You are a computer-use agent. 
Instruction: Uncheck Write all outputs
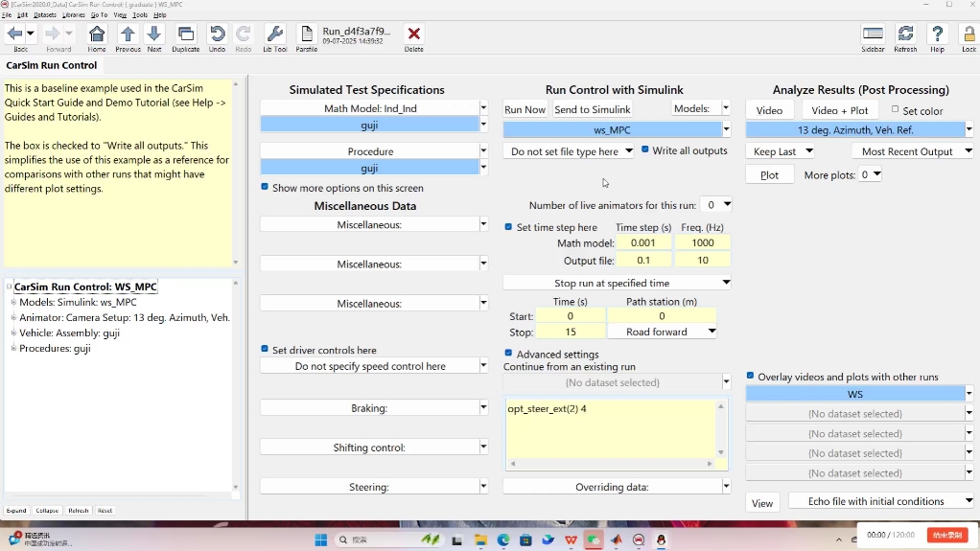click(x=645, y=149)
